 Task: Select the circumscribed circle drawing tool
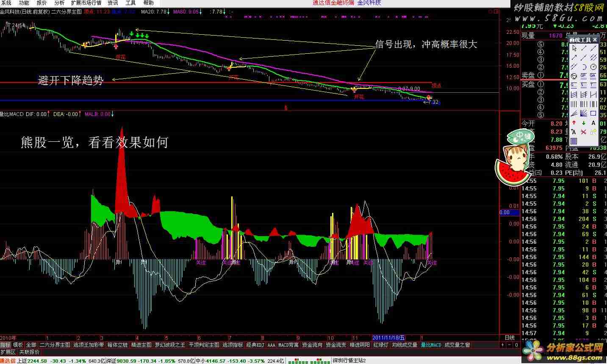(574, 77)
